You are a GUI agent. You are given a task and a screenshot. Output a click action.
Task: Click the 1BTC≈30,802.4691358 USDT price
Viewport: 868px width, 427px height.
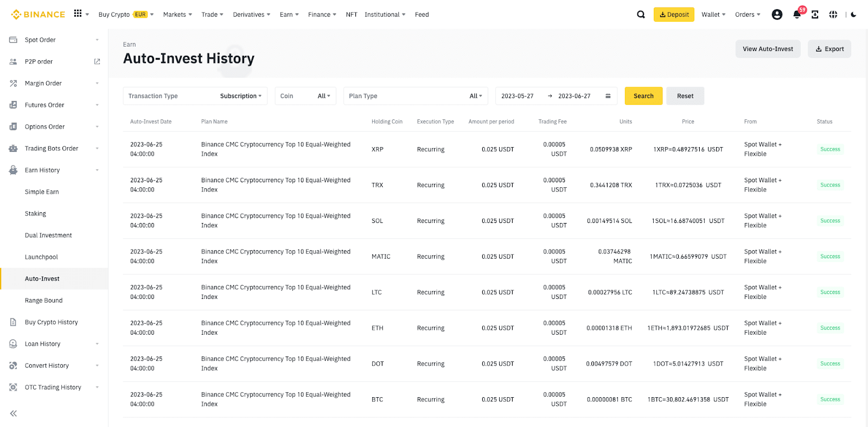tap(688, 399)
